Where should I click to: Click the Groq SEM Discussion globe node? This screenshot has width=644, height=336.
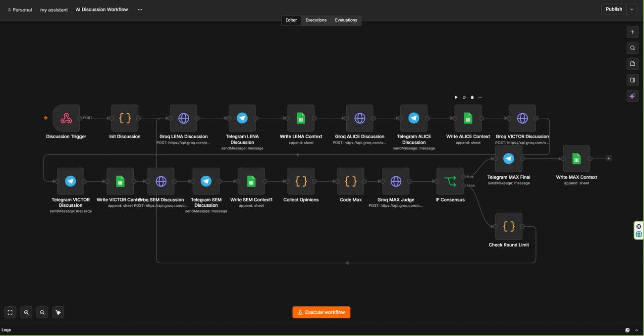161,181
